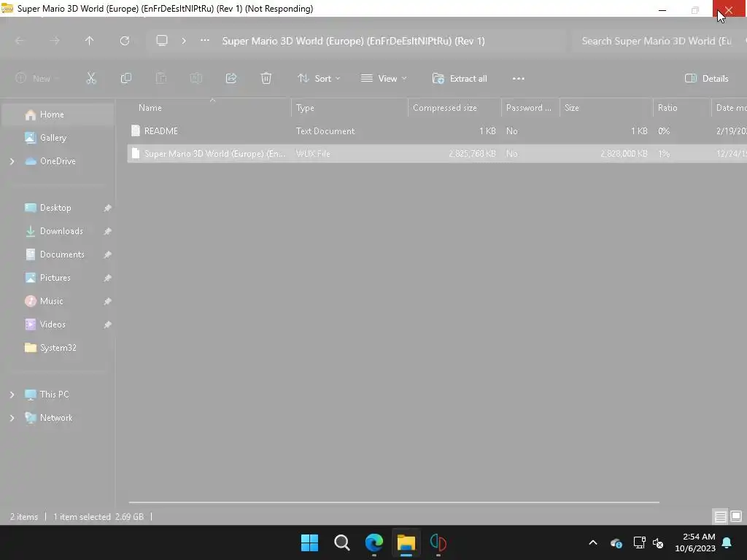Go up one folder level

tap(89, 41)
